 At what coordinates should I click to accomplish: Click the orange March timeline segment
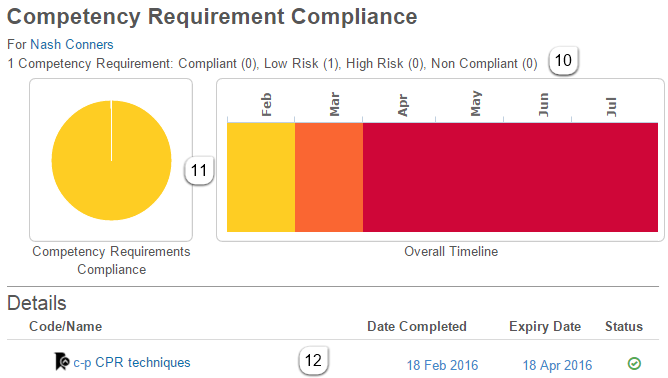[x=329, y=177]
